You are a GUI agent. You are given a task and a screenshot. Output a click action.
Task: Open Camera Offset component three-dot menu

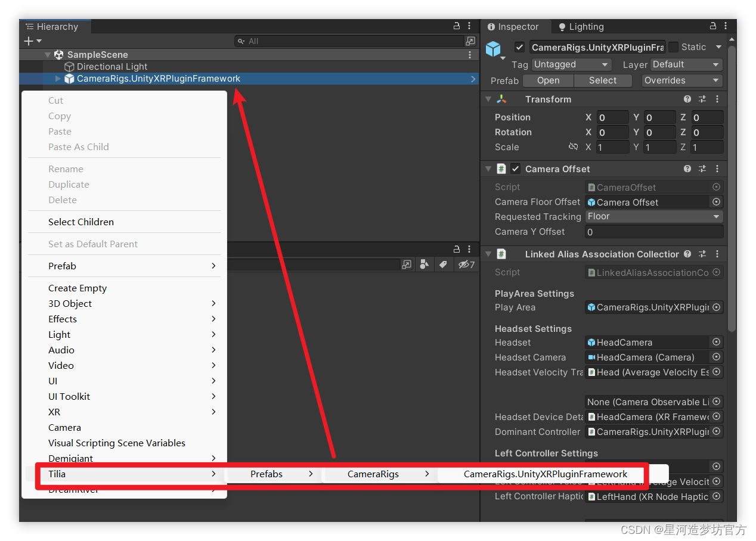717,169
